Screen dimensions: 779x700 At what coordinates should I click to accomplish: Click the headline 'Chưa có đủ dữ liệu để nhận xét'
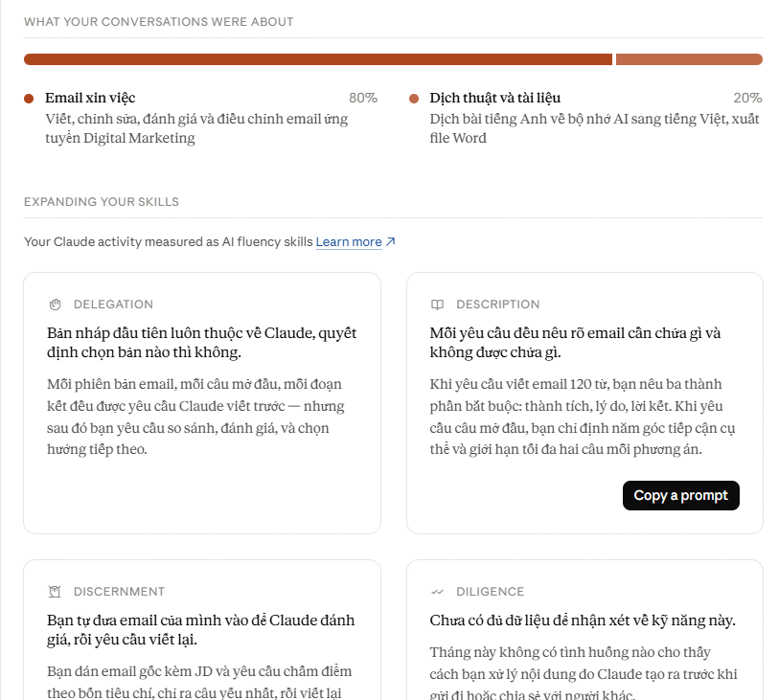click(x=583, y=621)
